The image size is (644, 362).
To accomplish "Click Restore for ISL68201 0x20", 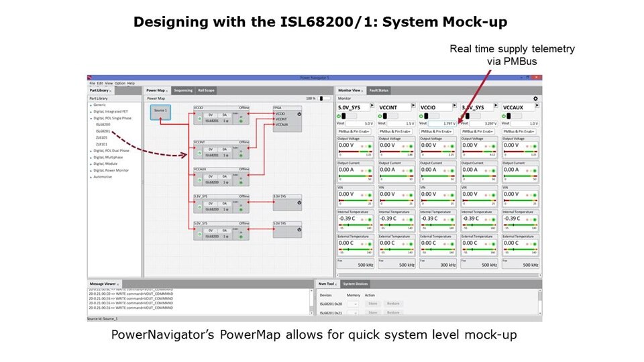I will [x=393, y=304].
